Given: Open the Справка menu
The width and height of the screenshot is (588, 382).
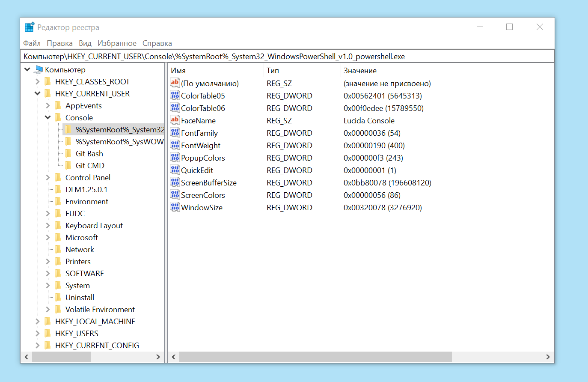Looking at the screenshot, I should (157, 43).
